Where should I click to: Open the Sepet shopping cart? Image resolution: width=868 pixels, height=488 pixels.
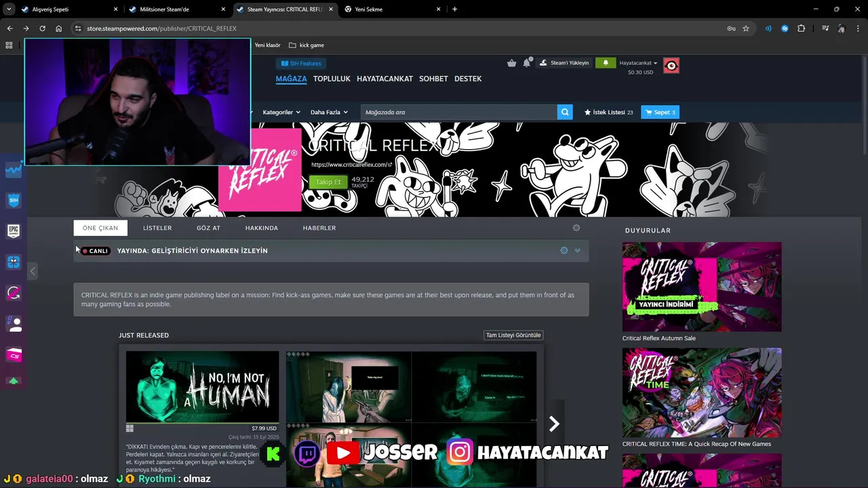tap(660, 112)
